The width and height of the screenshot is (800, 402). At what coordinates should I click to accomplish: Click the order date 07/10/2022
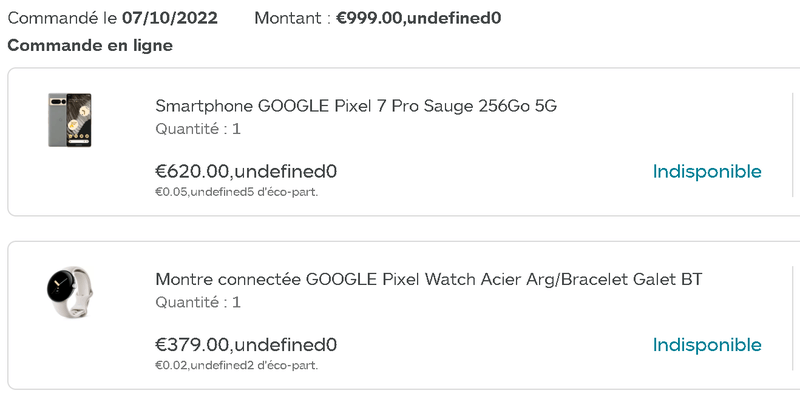click(170, 18)
